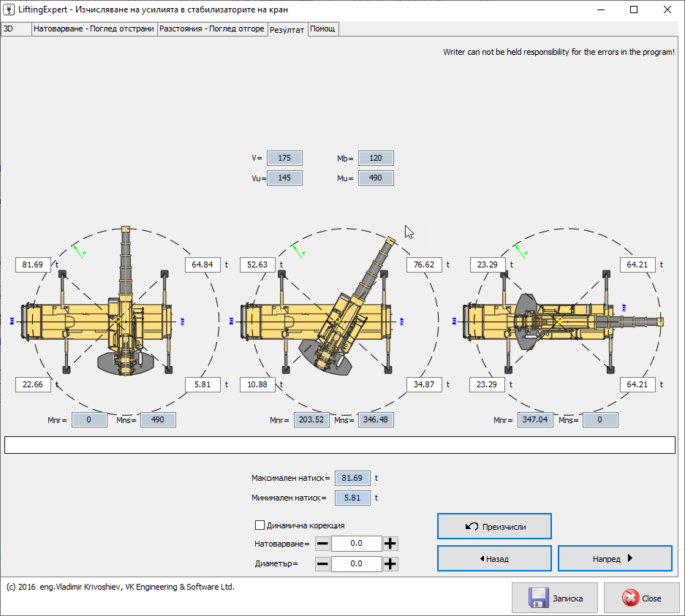Image resolution: width=685 pixels, height=616 pixels.
Task: Click the red Close button
Action: coord(641,598)
